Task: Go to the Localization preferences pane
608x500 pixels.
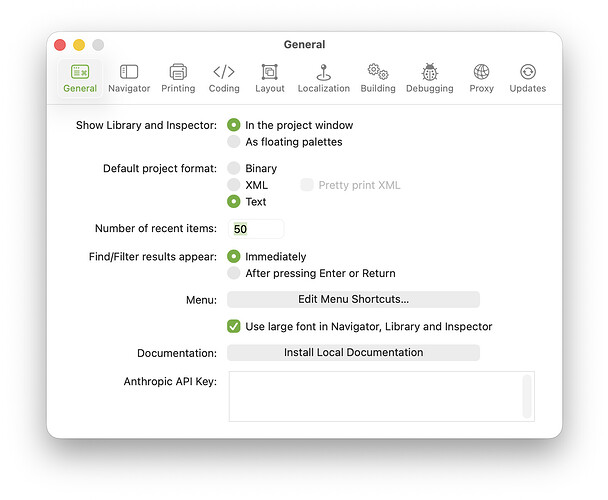Action: click(323, 79)
